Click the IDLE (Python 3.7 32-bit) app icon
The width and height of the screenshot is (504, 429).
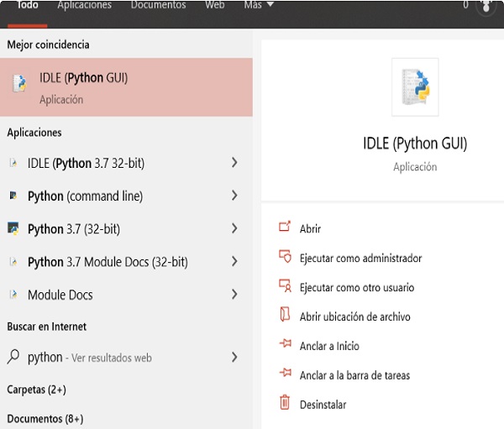[x=13, y=163]
